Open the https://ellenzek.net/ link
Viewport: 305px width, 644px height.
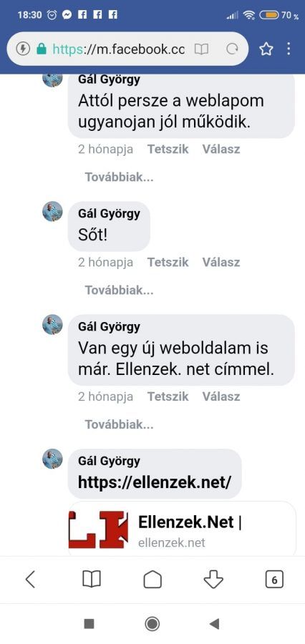[x=155, y=482]
